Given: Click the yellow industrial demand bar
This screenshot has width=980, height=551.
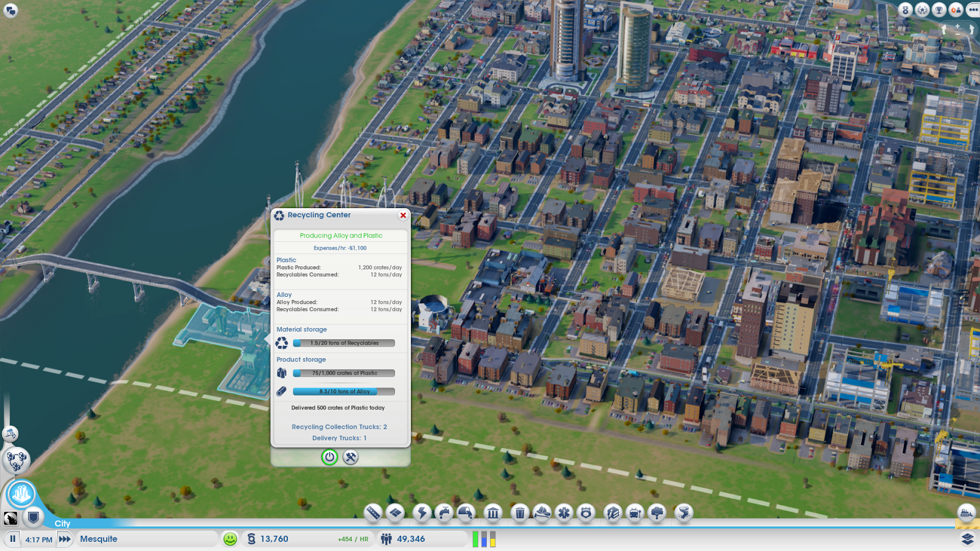Looking at the screenshot, I should [x=492, y=539].
